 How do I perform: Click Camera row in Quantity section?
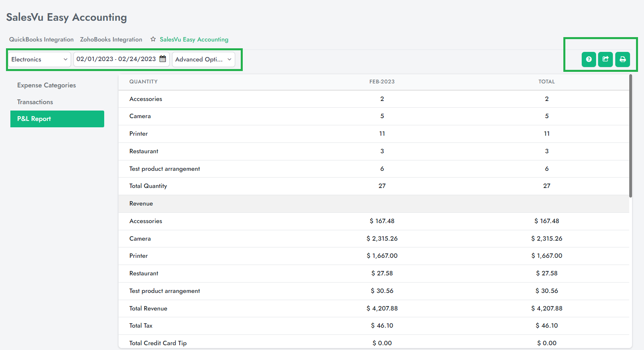pos(374,116)
